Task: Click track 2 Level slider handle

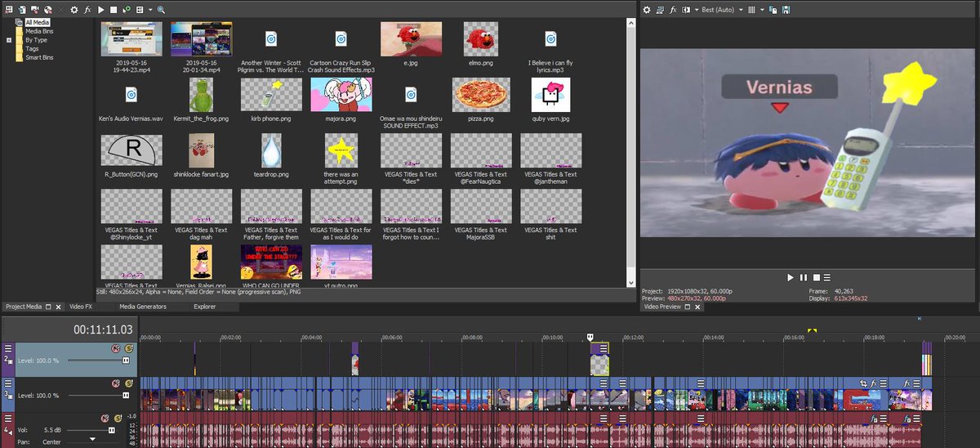Action: coord(126,360)
